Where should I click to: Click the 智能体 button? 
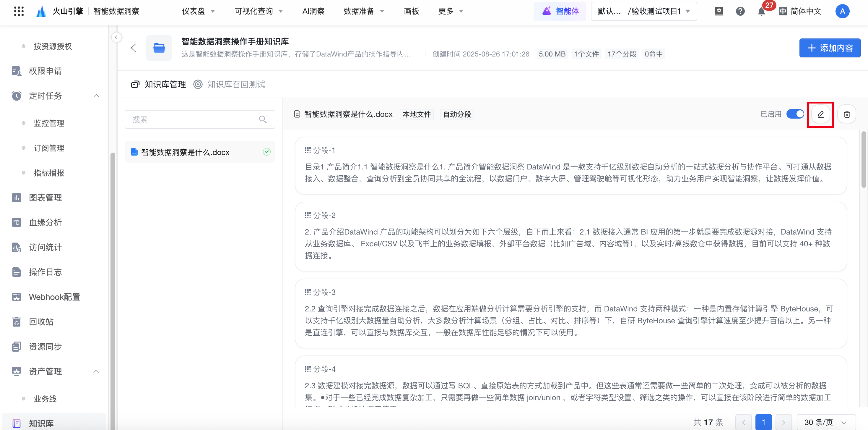pyautogui.click(x=560, y=12)
